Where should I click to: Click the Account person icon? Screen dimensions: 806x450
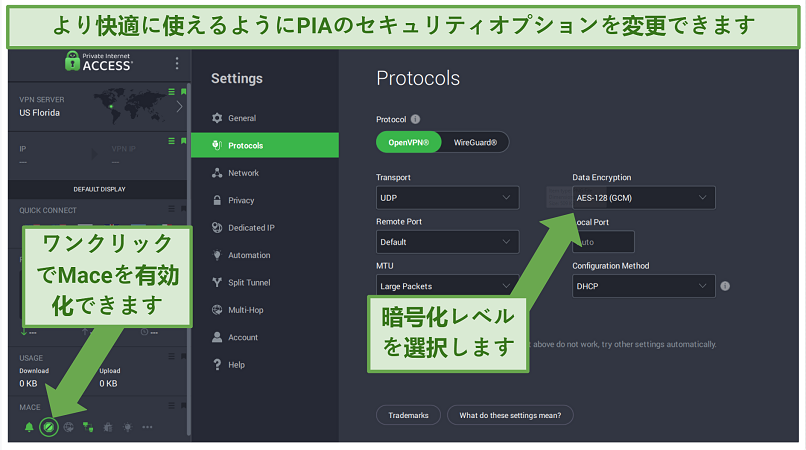tap(217, 337)
